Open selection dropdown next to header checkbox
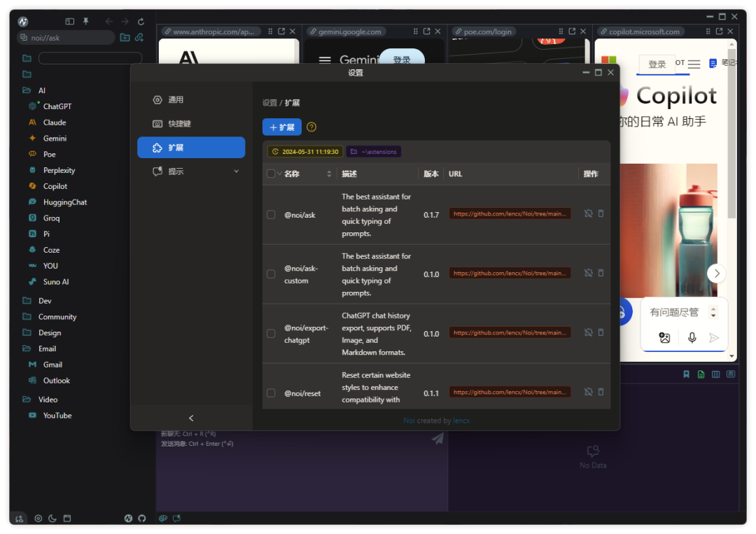 point(279,174)
